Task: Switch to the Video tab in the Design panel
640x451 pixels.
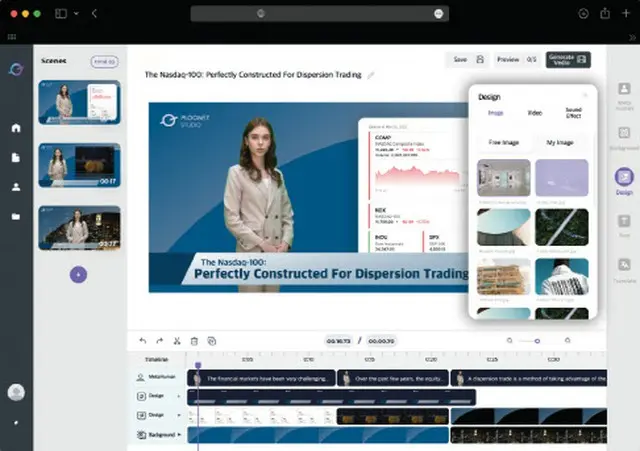Action: (x=535, y=113)
